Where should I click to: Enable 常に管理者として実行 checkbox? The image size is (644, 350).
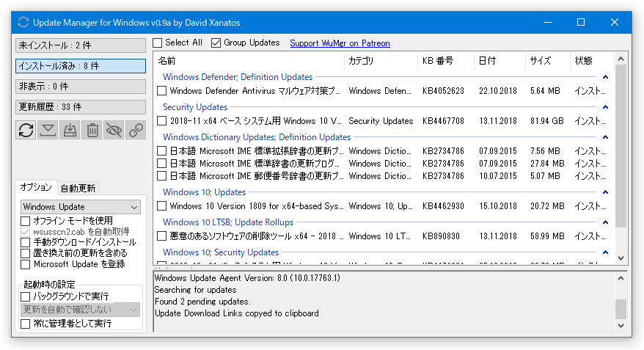(26, 324)
